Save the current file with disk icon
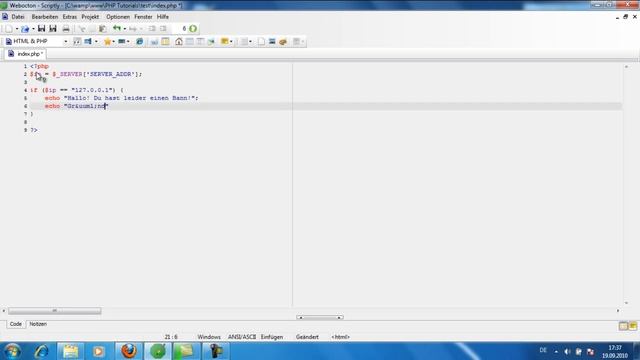Image resolution: width=640 pixels, height=360 pixels. point(41,29)
